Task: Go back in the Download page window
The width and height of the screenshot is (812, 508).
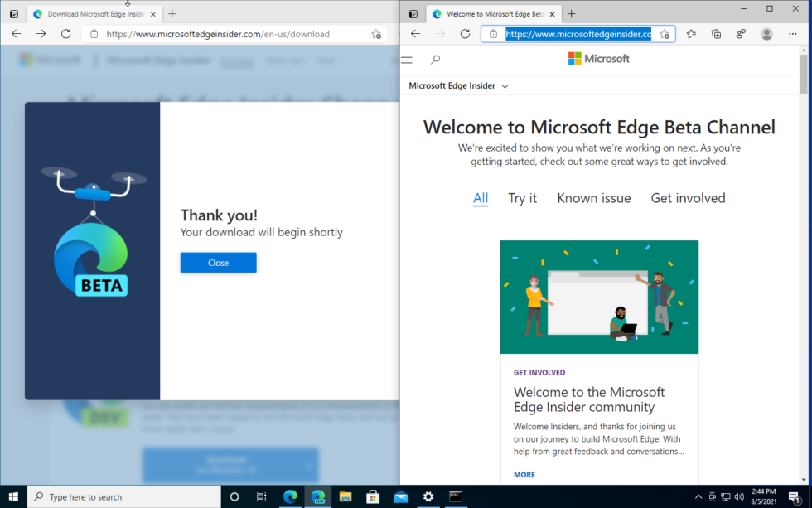Action: [x=17, y=34]
